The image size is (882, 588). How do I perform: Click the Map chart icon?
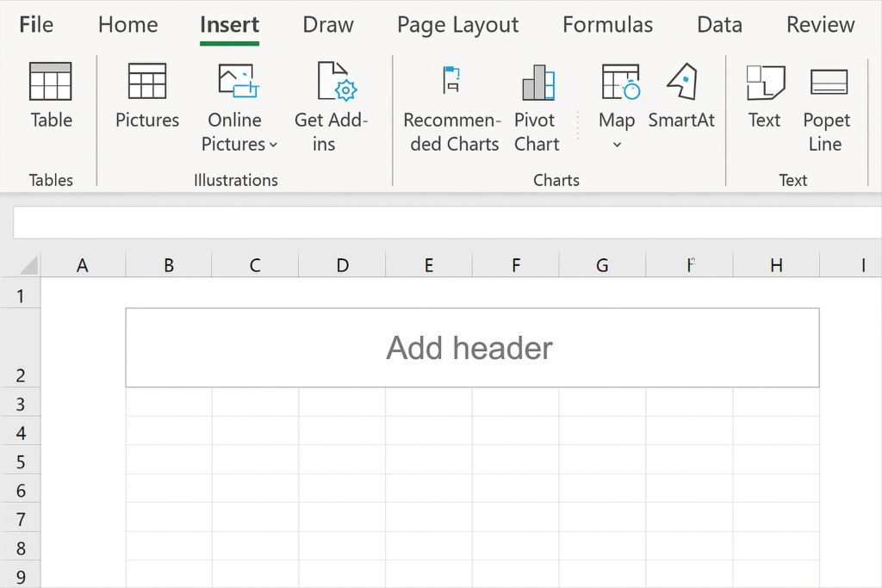pyautogui.click(x=619, y=83)
